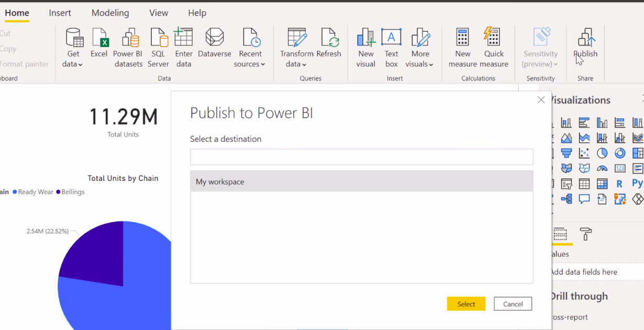Choose the paginated report visual
The image size is (644, 330).
[x=602, y=199]
